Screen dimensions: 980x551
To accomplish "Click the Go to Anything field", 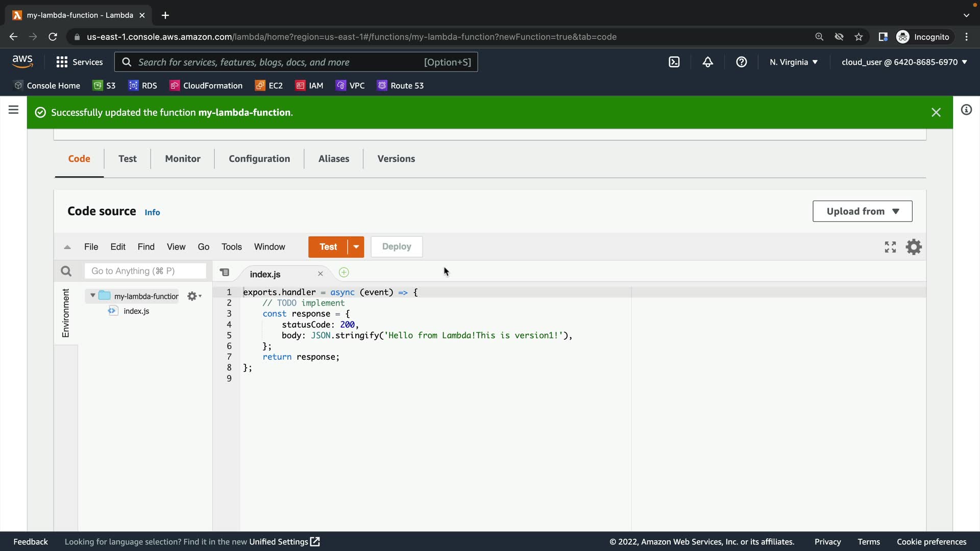I will point(145,271).
